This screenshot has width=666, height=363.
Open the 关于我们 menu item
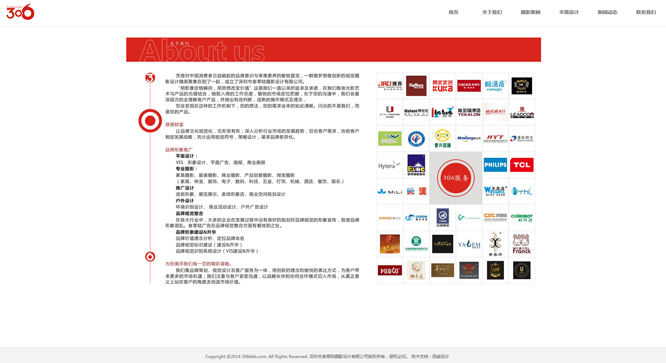[x=492, y=12]
